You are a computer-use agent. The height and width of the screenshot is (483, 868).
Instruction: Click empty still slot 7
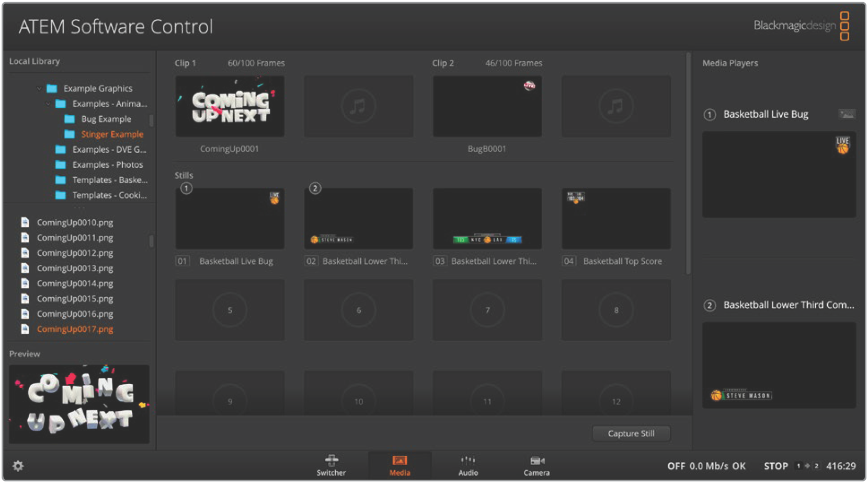coord(487,310)
